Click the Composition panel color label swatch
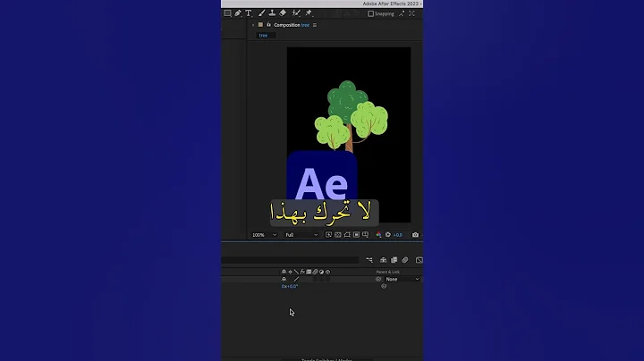This screenshot has width=644, height=361. [260, 25]
